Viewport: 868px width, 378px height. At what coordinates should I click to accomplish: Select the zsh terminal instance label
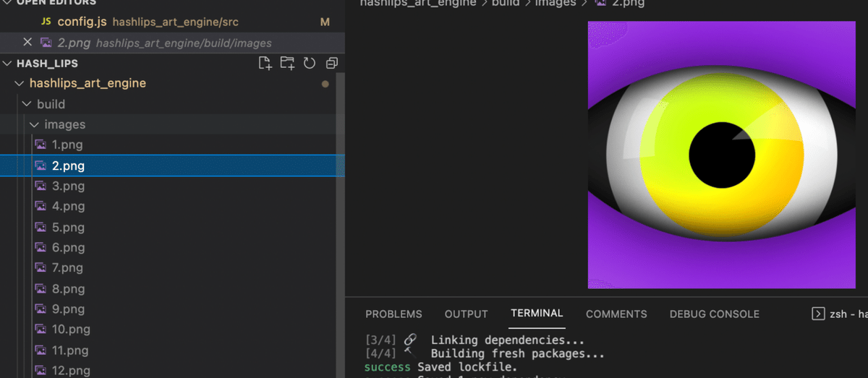coord(848,314)
